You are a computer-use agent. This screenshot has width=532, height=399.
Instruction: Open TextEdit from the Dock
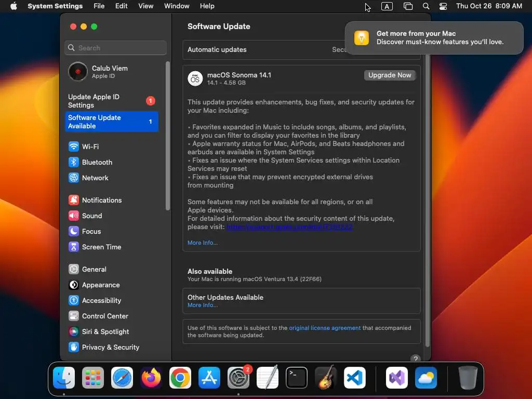pyautogui.click(x=268, y=378)
